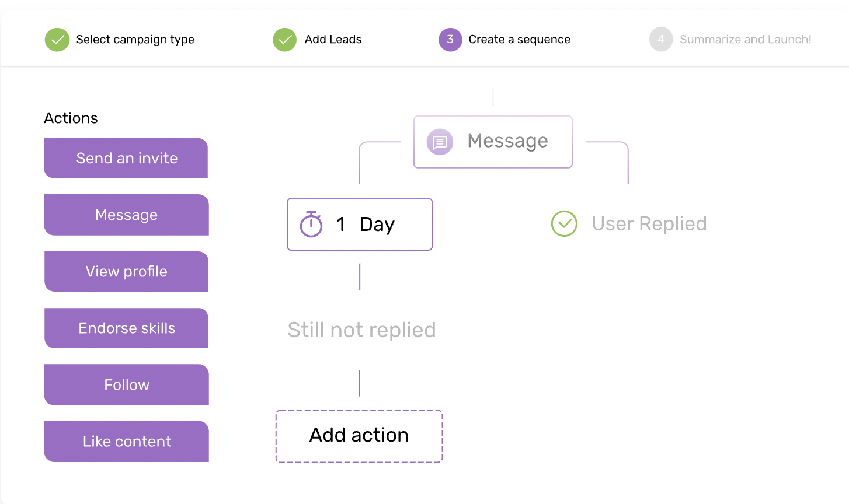Open the Create a sequence step
The image size is (849, 504).
pyautogui.click(x=519, y=40)
